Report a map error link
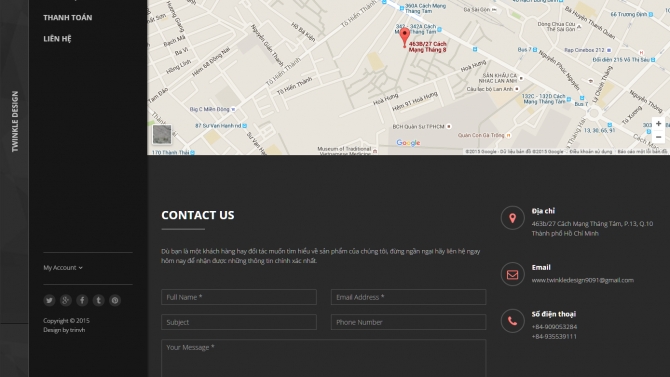 click(642, 152)
